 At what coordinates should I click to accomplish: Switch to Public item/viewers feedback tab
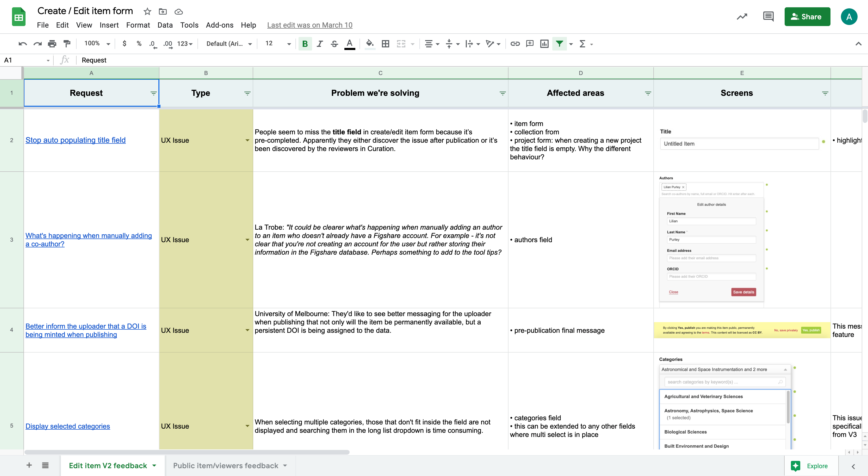[230, 466]
